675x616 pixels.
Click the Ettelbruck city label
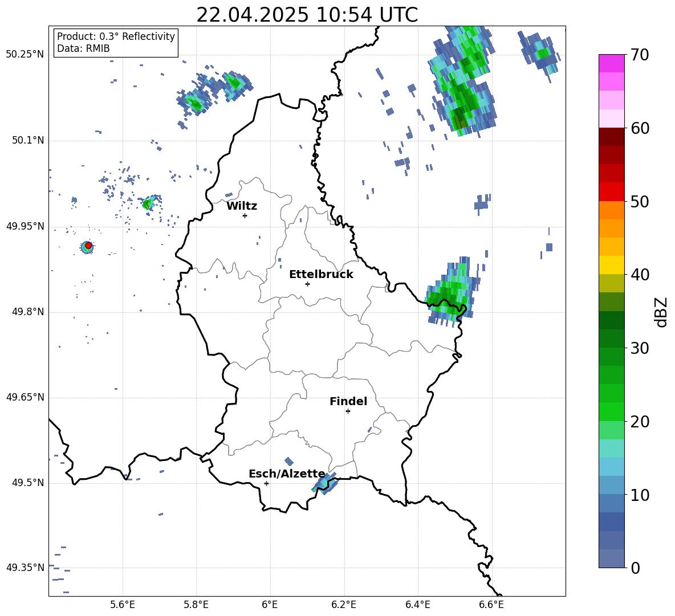tap(321, 275)
